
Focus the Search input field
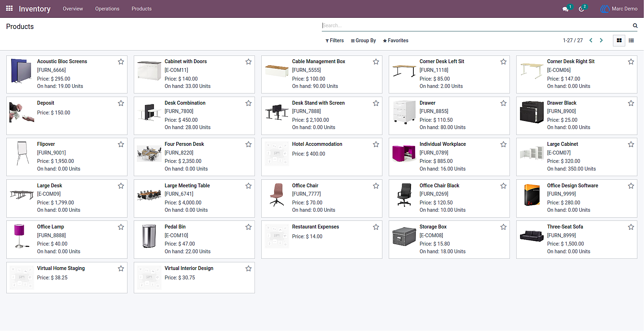[476, 25]
